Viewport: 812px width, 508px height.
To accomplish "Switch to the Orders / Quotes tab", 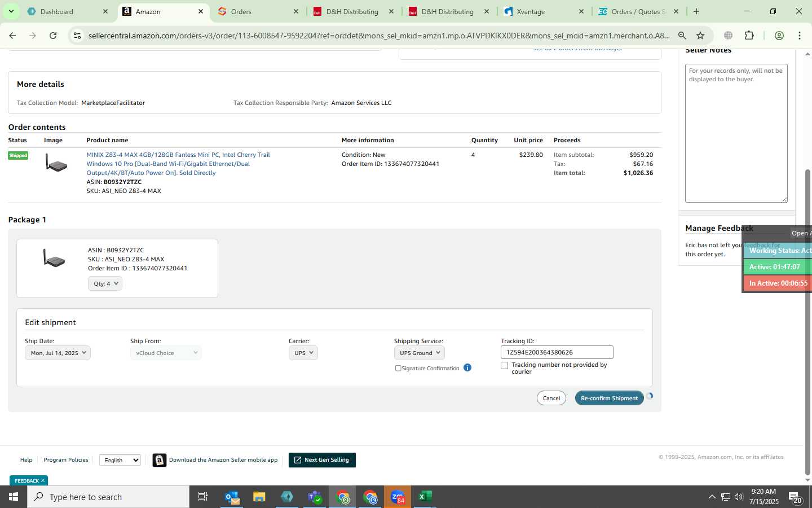I will (639, 11).
